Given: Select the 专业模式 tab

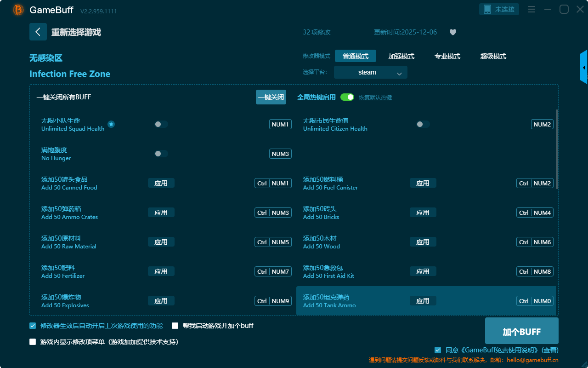Looking at the screenshot, I should pyautogui.click(x=447, y=56).
